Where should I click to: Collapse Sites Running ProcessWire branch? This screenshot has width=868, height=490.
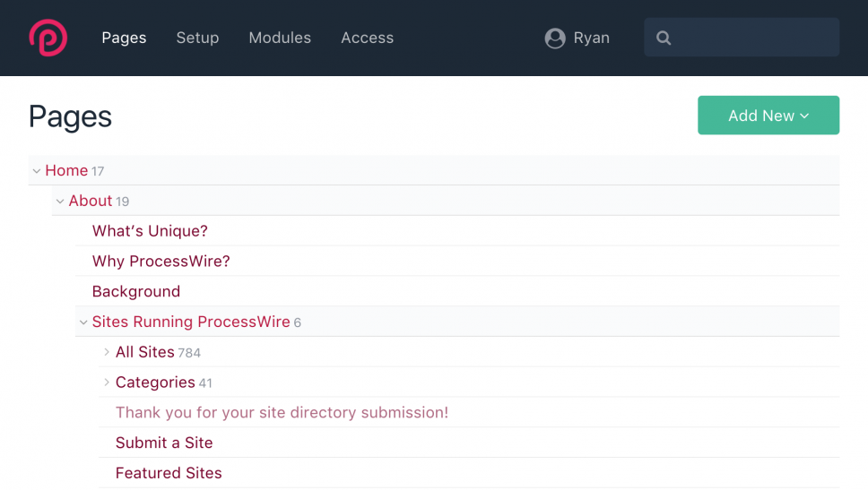tap(83, 322)
